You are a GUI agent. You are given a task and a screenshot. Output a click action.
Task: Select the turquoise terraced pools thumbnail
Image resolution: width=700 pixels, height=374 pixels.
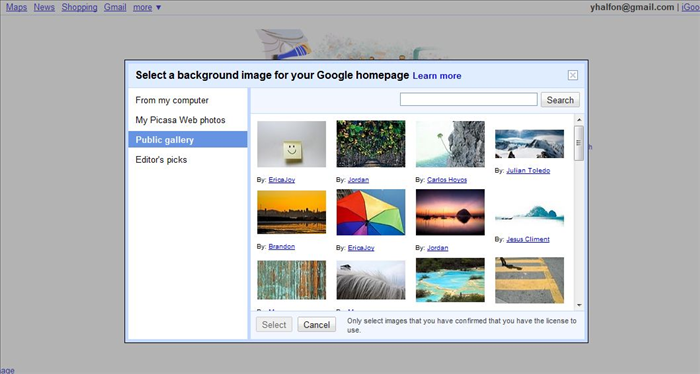(x=450, y=280)
